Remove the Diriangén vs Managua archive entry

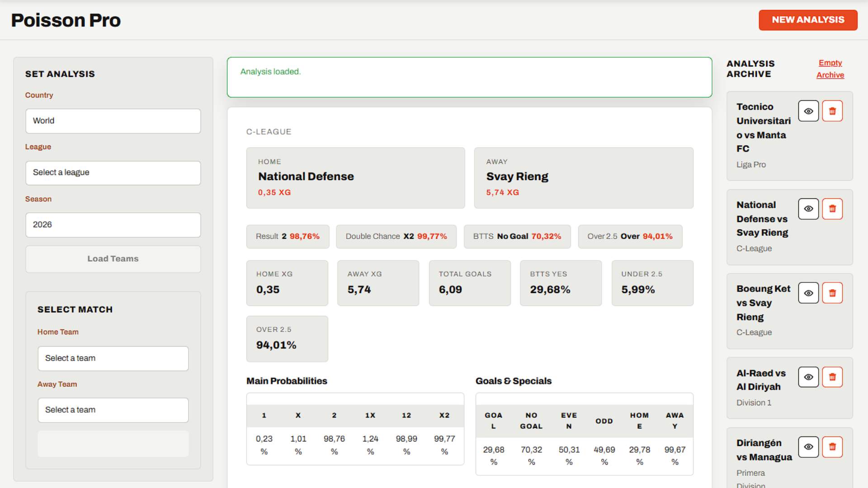pos(832,447)
